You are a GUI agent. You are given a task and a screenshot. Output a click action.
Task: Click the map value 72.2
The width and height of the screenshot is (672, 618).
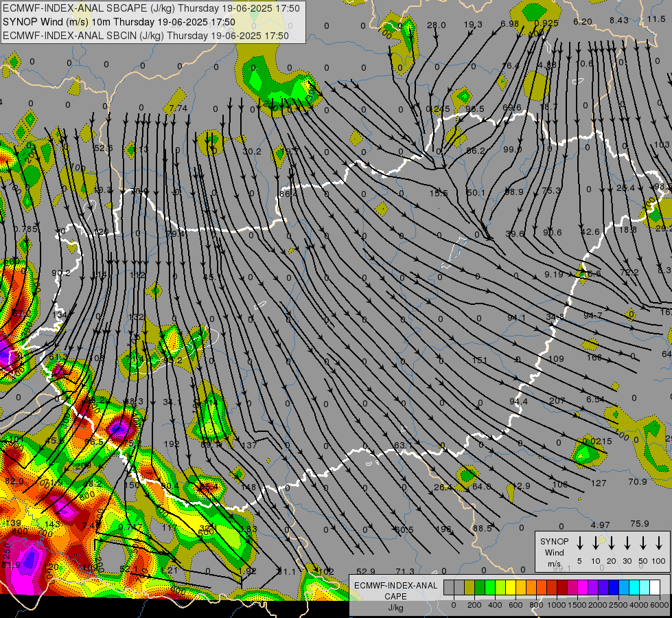coord(629,273)
